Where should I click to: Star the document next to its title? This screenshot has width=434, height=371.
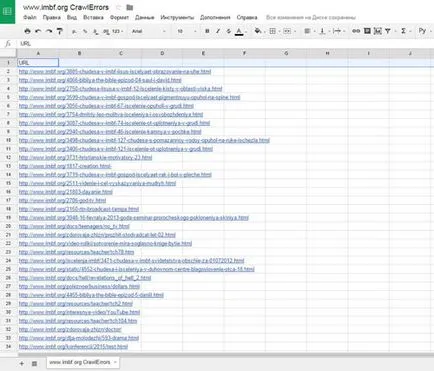[x=118, y=7]
